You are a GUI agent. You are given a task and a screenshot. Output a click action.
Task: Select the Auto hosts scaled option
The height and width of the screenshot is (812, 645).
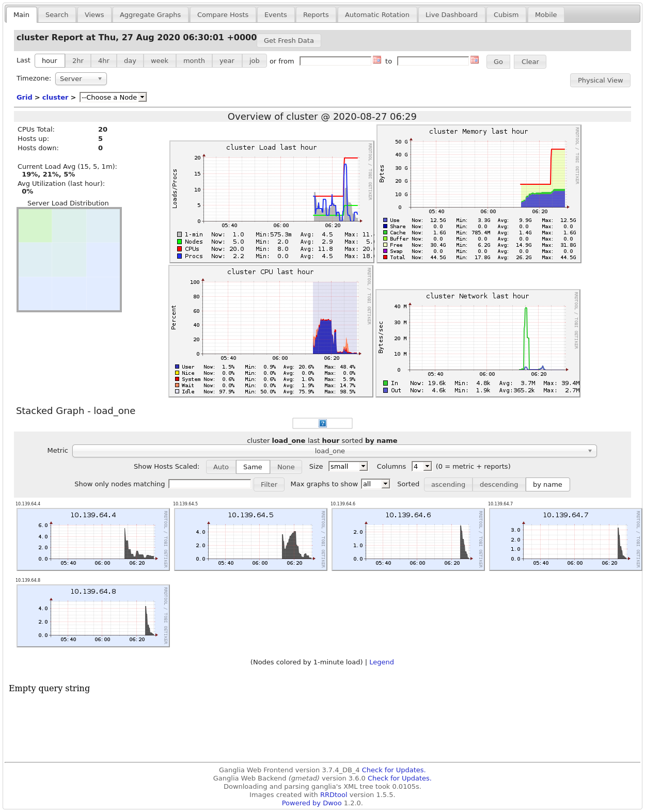pos(221,467)
